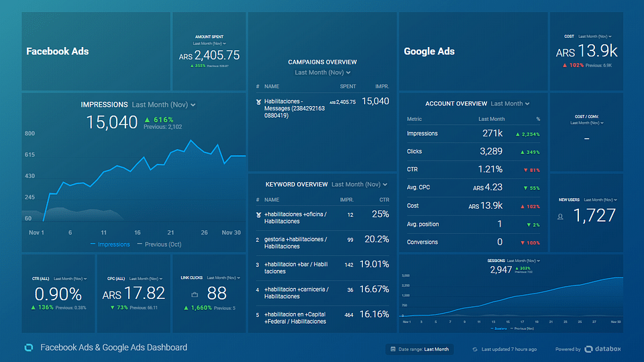Click the SPENT column header in Campaigns Overview
Image resolution: width=644 pixels, height=362 pixels.
[x=348, y=87]
